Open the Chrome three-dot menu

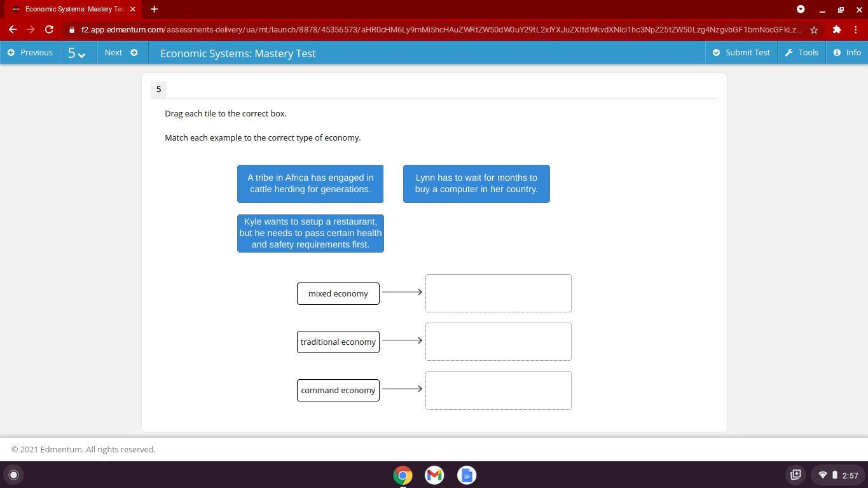pos(856,29)
